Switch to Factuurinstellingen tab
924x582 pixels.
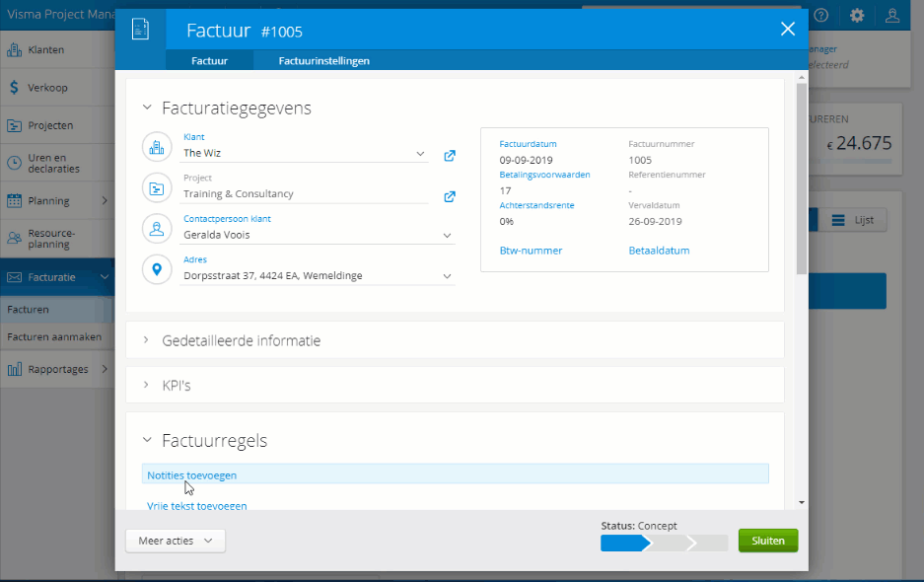[x=324, y=61]
